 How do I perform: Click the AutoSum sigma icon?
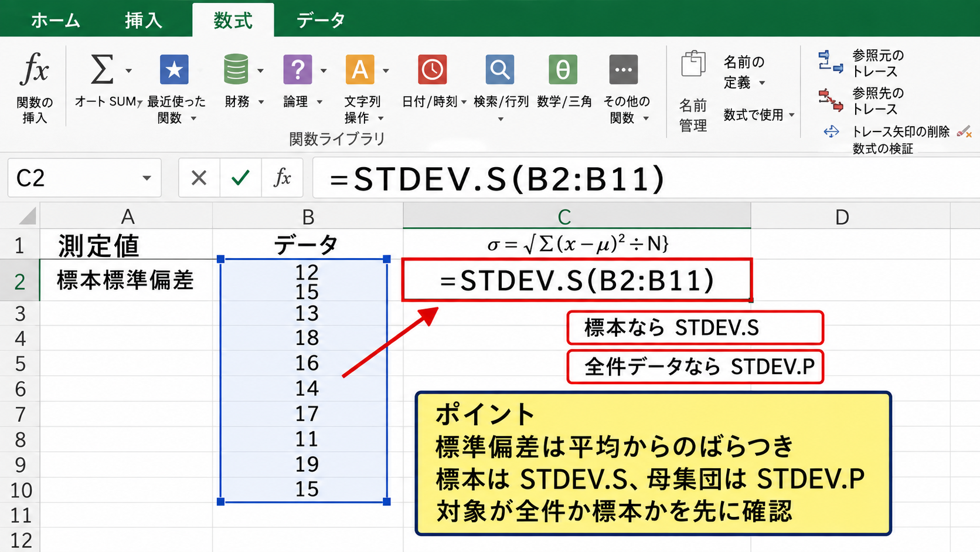point(102,70)
